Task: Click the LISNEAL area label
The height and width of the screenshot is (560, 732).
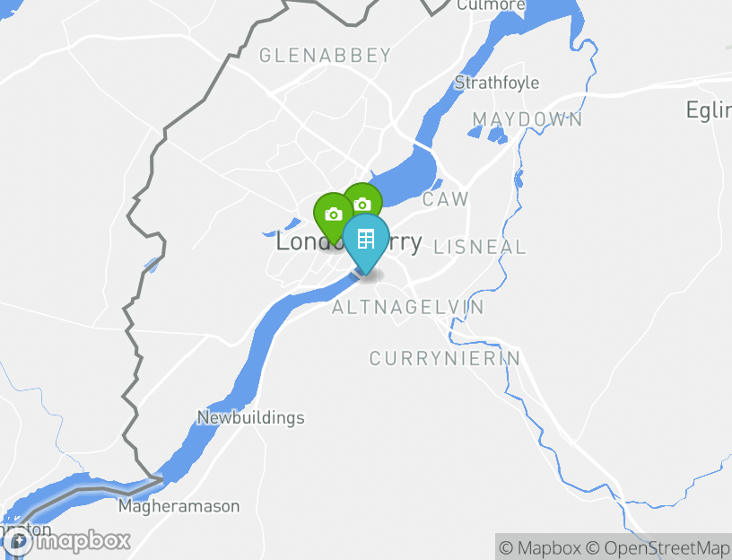Action: [x=480, y=247]
